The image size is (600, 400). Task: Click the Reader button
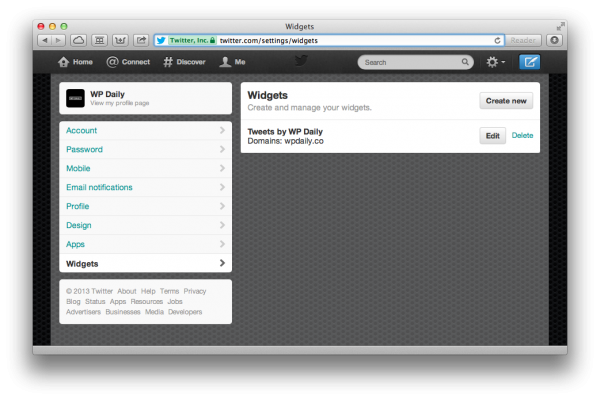pos(523,40)
